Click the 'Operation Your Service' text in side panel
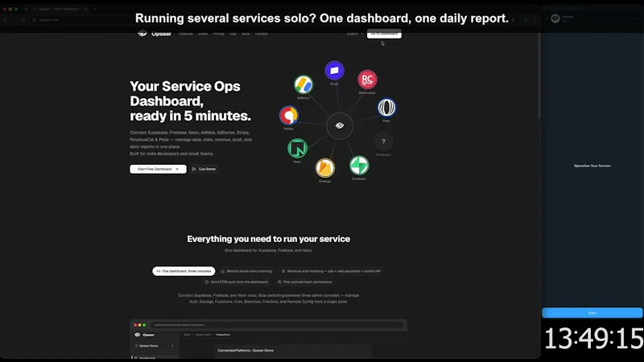 (592, 166)
